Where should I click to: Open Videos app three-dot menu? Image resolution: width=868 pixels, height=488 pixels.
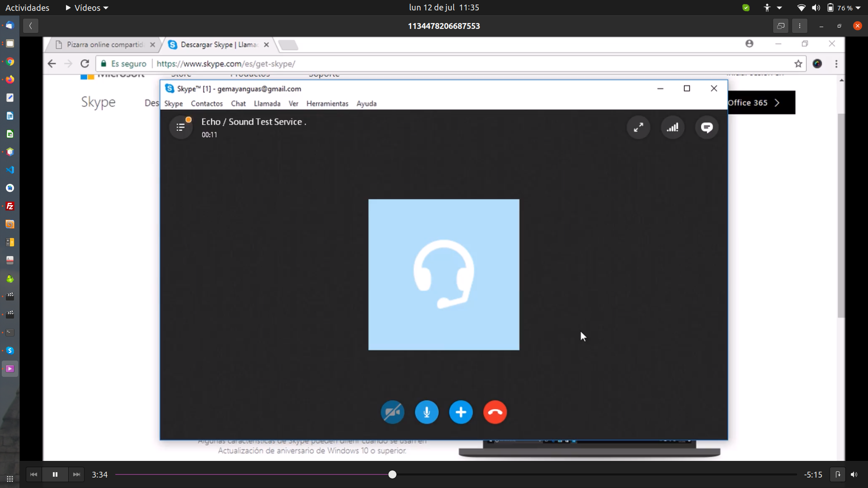800,26
